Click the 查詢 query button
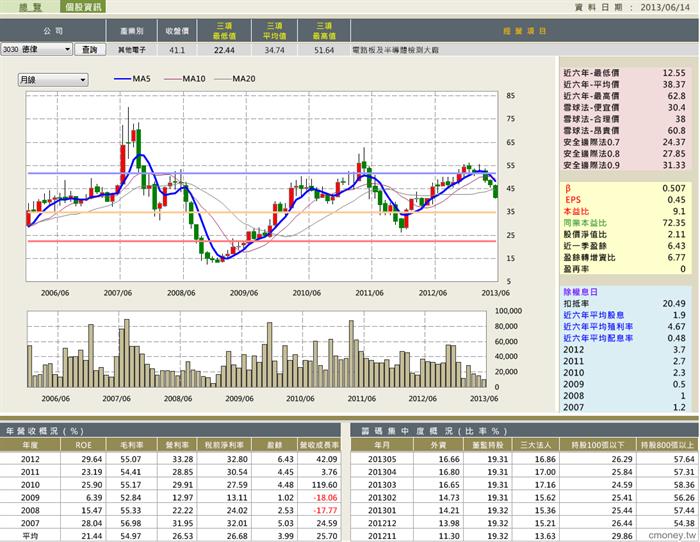The image size is (700, 542). click(x=90, y=50)
